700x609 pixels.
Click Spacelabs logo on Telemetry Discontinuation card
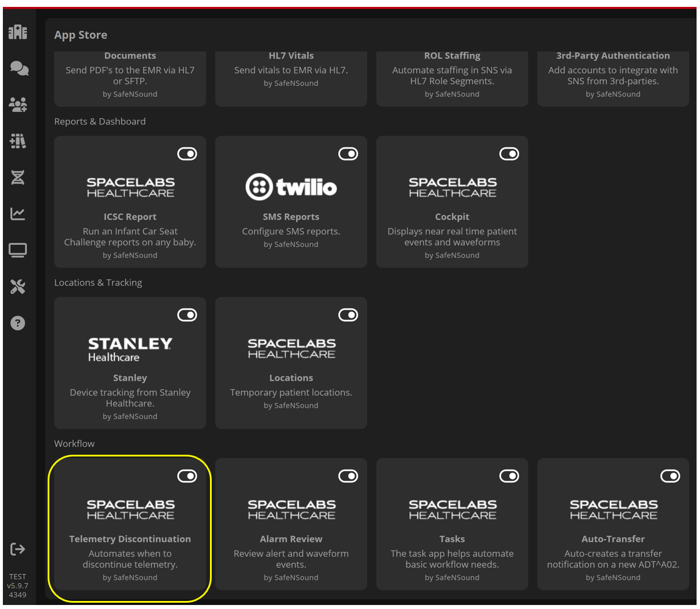point(130,510)
